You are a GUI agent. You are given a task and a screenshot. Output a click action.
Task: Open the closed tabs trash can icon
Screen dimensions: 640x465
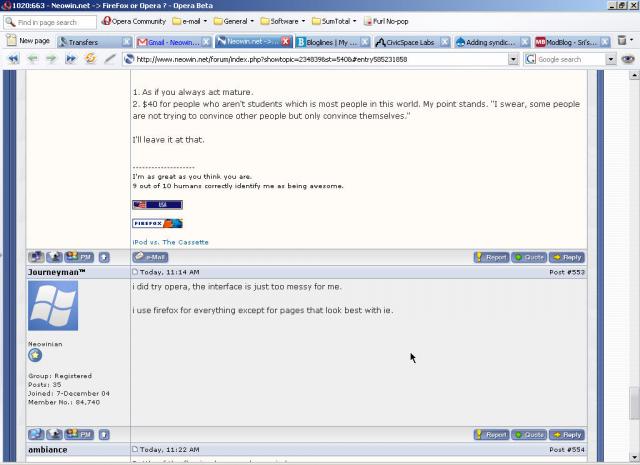(x=622, y=40)
